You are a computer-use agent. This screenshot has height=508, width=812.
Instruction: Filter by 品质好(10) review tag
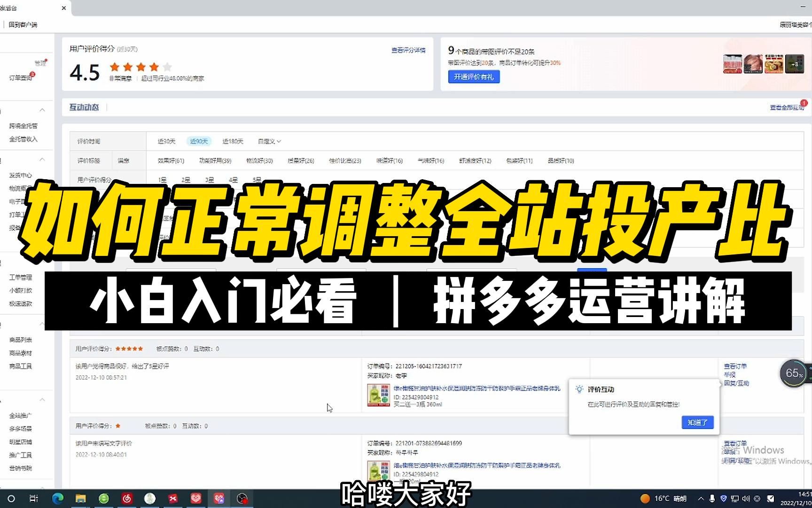[x=561, y=160]
